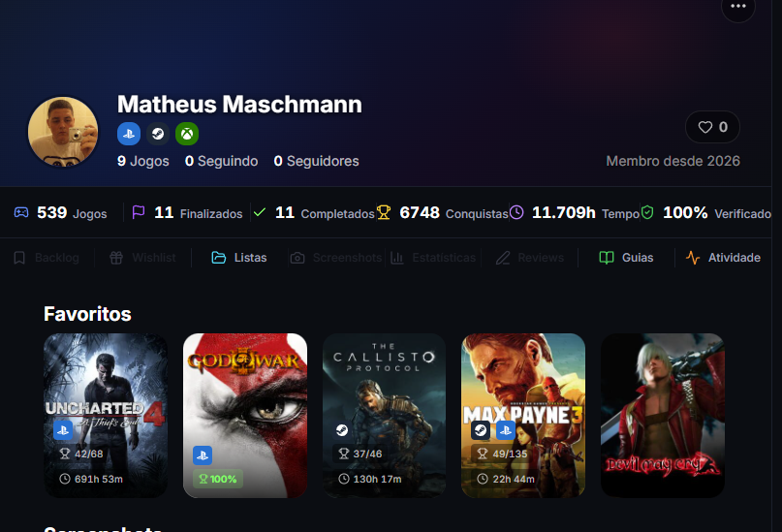The image size is (782, 532).
Task: View the 0 Seguidores list
Action: (316, 161)
